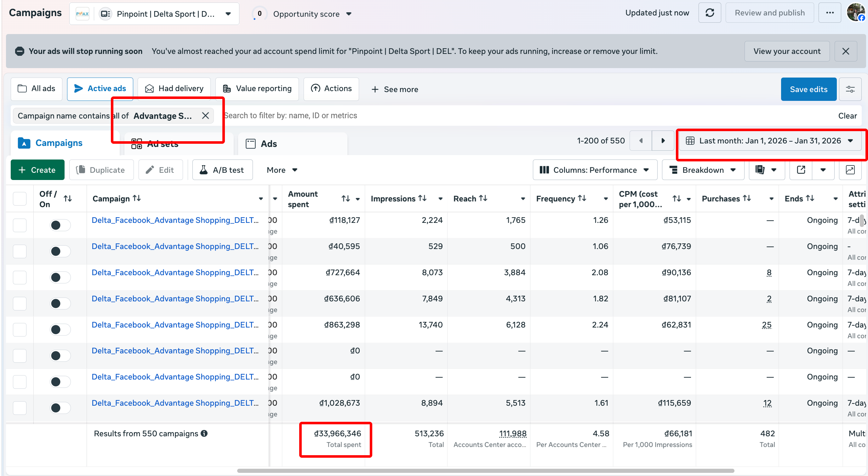Image resolution: width=868 pixels, height=476 pixels.
Task: Open the three-dot more options menu
Action: click(830, 13)
